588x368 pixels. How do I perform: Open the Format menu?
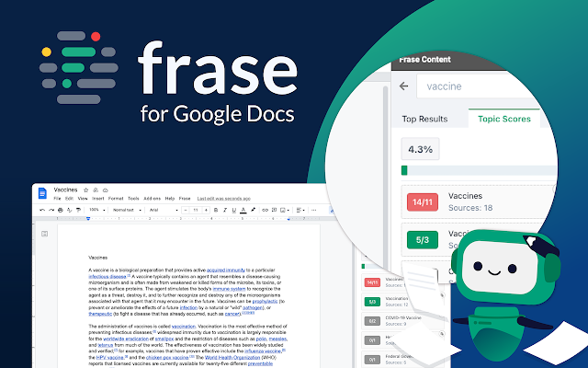(x=116, y=199)
